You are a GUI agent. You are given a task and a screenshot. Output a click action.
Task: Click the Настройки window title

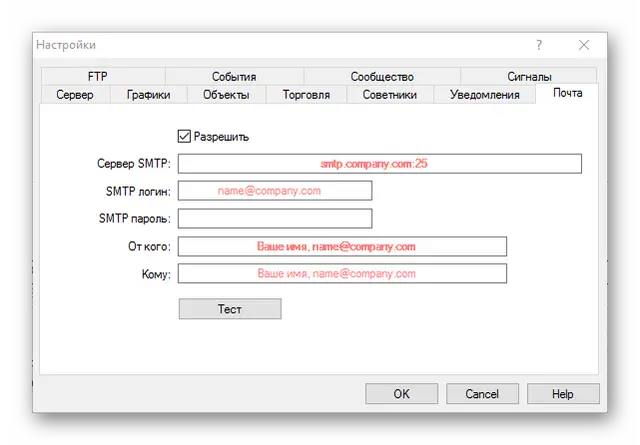[66, 45]
